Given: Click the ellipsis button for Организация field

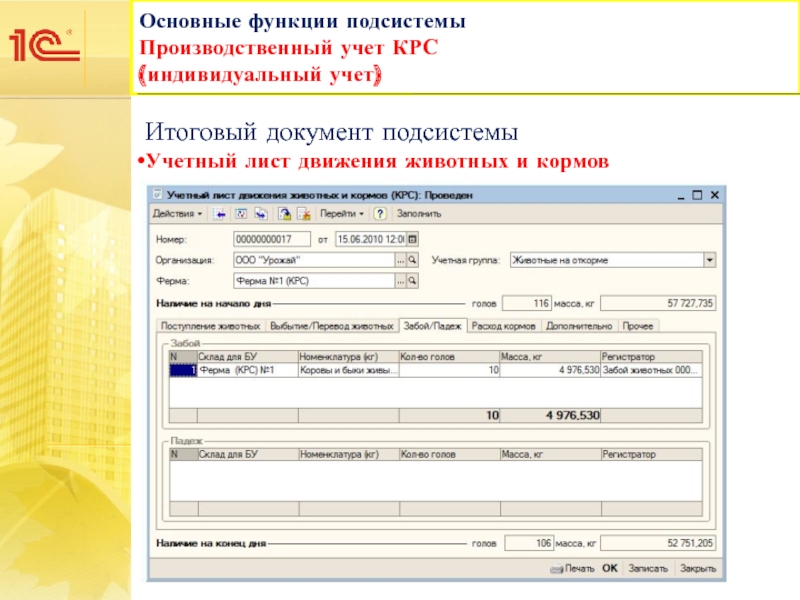Looking at the screenshot, I should 400,260.
